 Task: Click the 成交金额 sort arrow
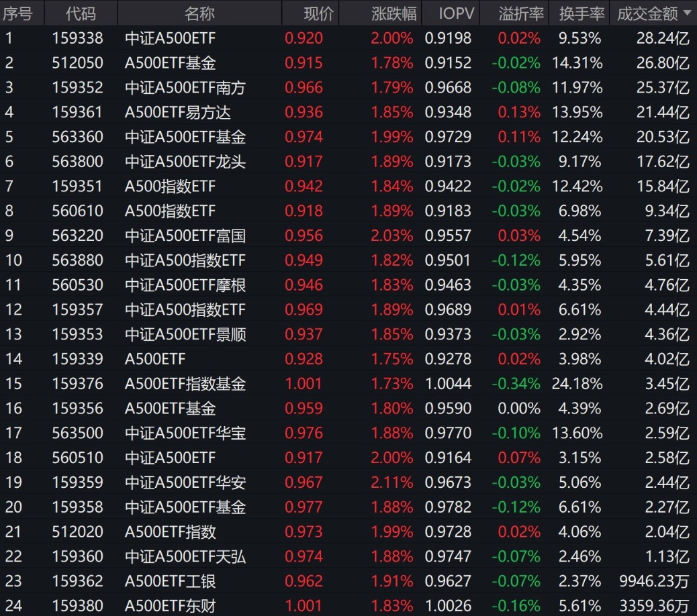(x=686, y=13)
